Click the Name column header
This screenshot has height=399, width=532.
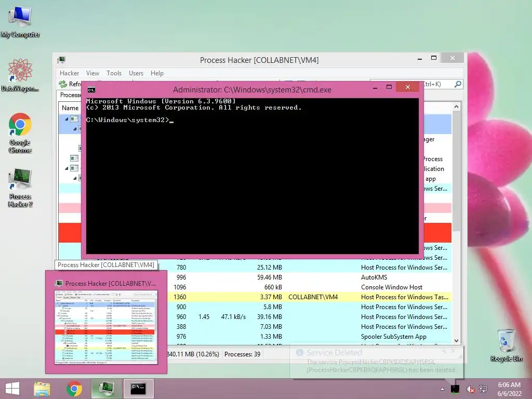click(70, 108)
